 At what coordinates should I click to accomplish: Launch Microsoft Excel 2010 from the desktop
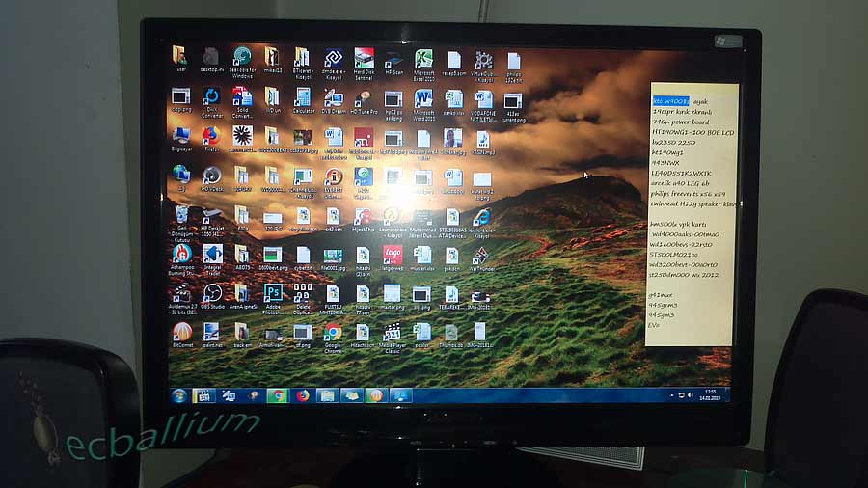[423, 60]
